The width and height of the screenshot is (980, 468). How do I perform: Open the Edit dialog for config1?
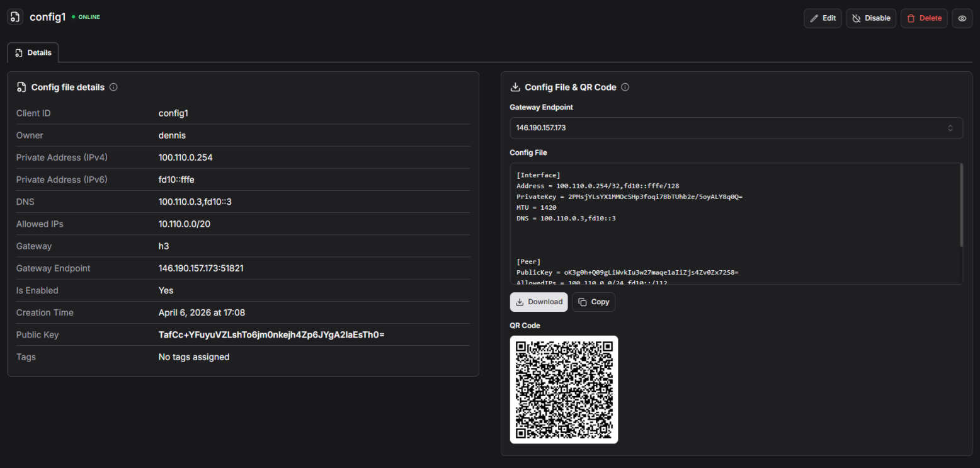coord(823,18)
